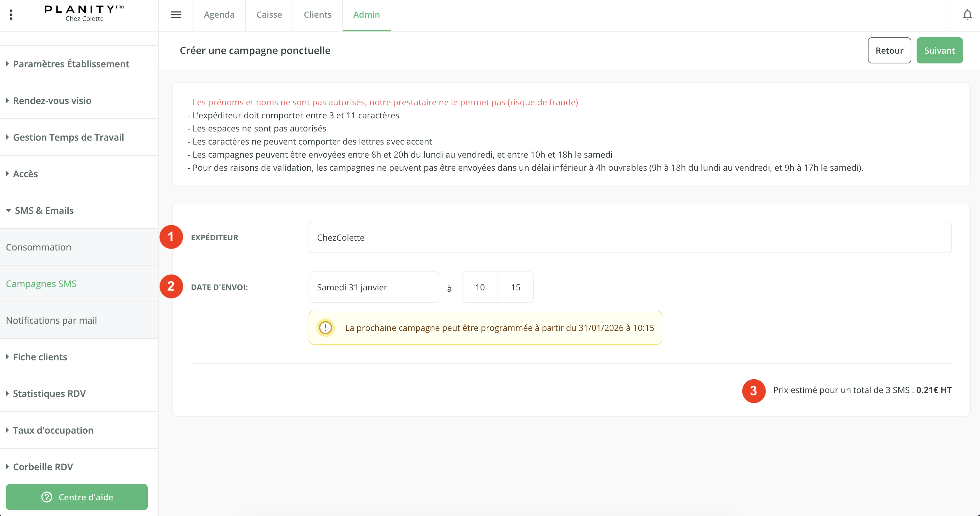The image size is (980, 516).
Task: Go to the Clients tab
Action: click(x=317, y=15)
